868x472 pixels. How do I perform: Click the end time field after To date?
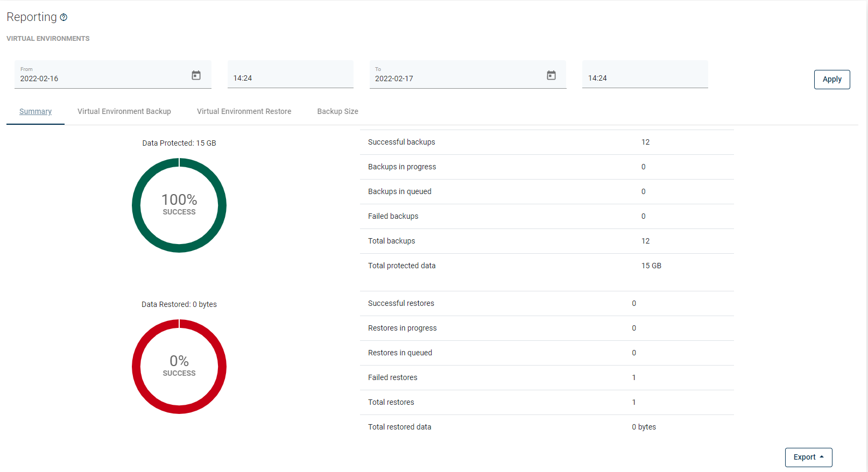coord(645,78)
